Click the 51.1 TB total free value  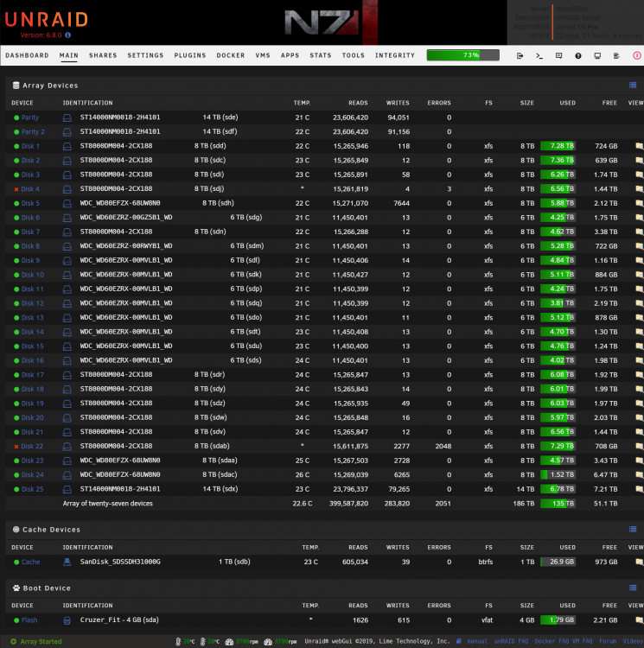(606, 504)
